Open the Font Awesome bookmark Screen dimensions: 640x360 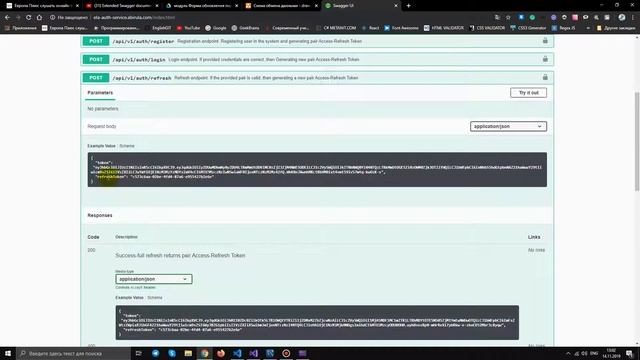[x=402, y=28]
